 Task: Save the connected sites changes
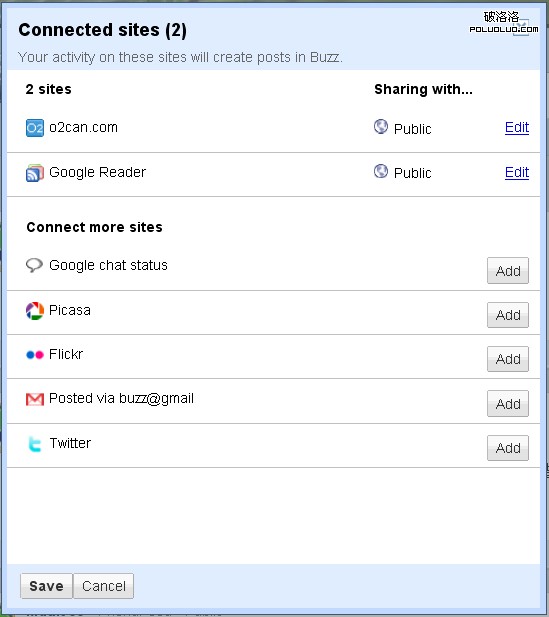(x=46, y=586)
